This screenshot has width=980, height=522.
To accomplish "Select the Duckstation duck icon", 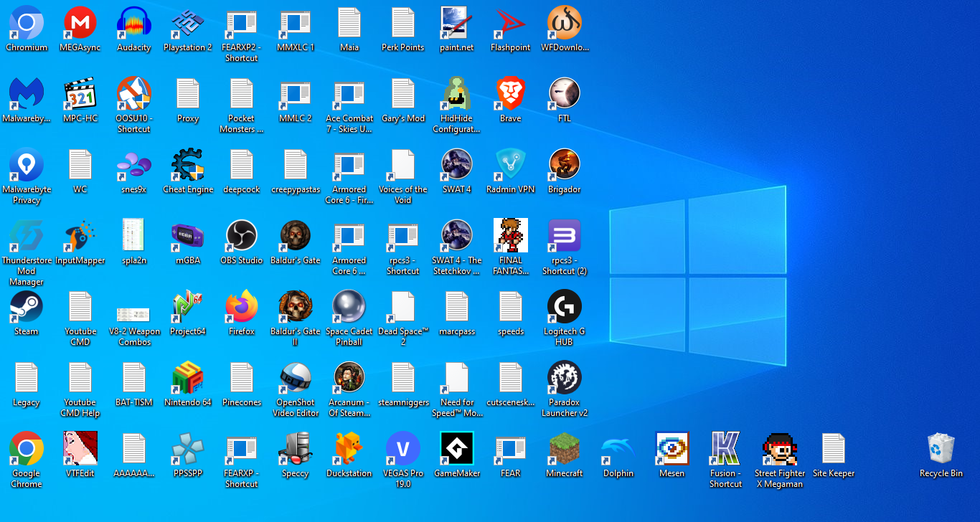I will point(349,449).
